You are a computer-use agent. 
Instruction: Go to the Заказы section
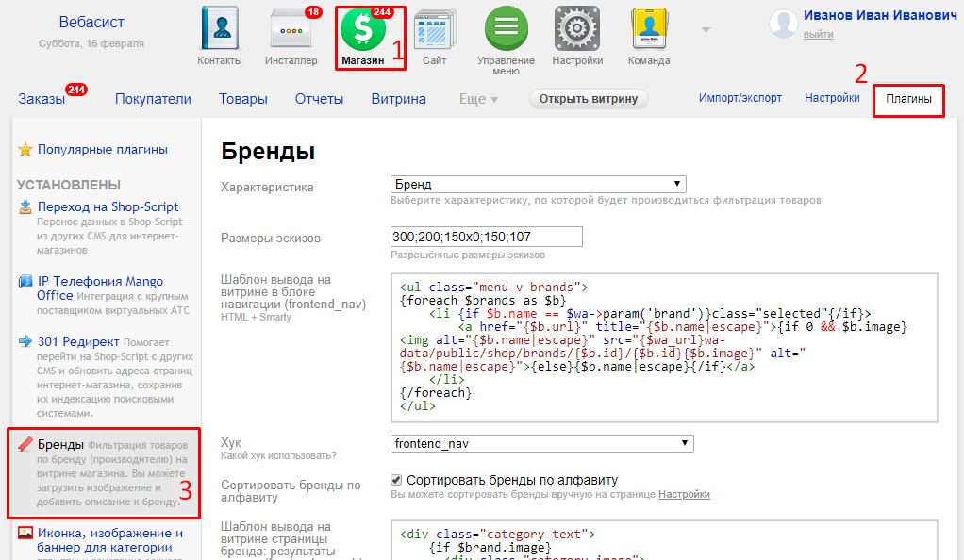coord(42,99)
